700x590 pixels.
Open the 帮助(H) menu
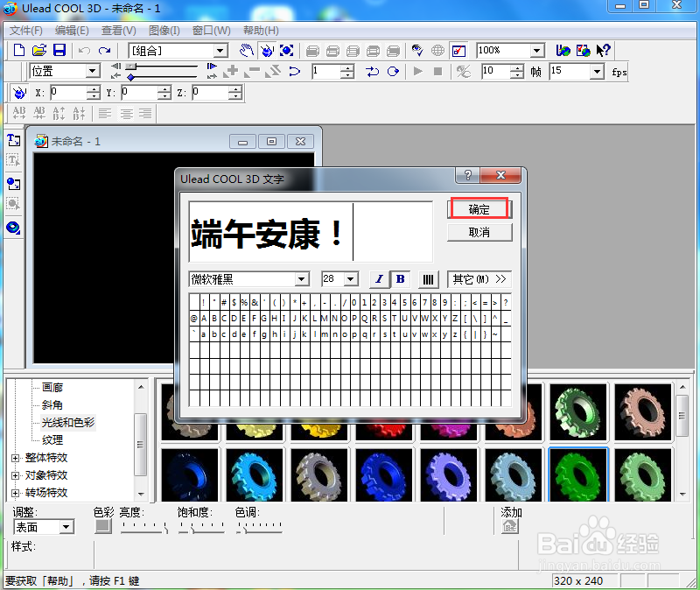[261, 31]
